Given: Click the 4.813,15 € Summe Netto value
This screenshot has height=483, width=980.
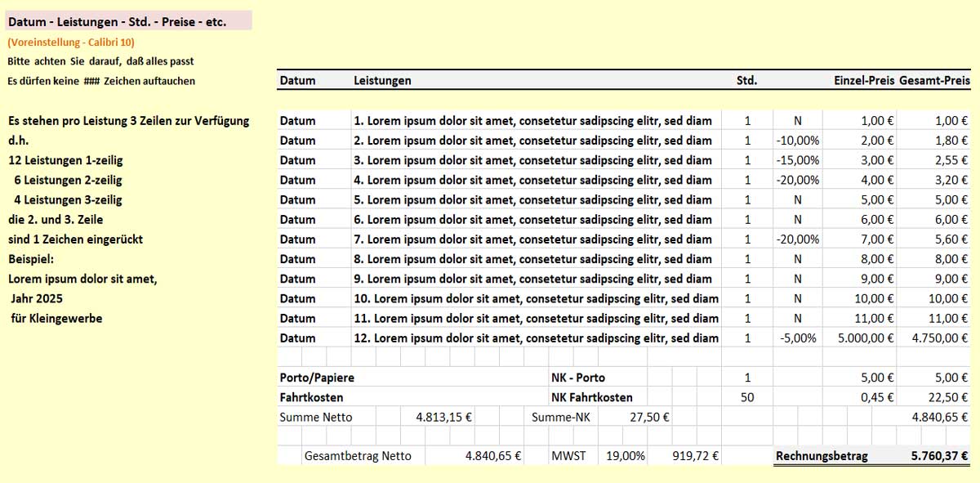Looking at the screenshot, I should (x=443, y=418).
